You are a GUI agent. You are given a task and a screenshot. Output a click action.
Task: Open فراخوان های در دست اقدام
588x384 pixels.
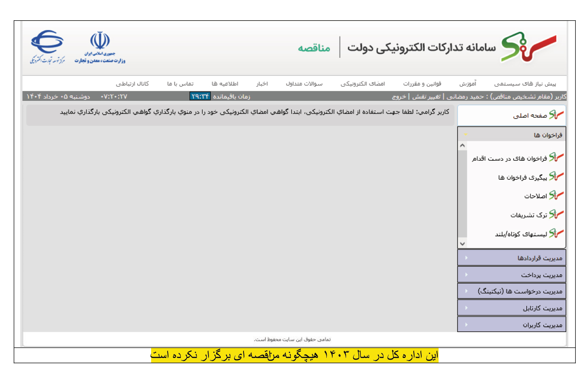click(509, 158)
